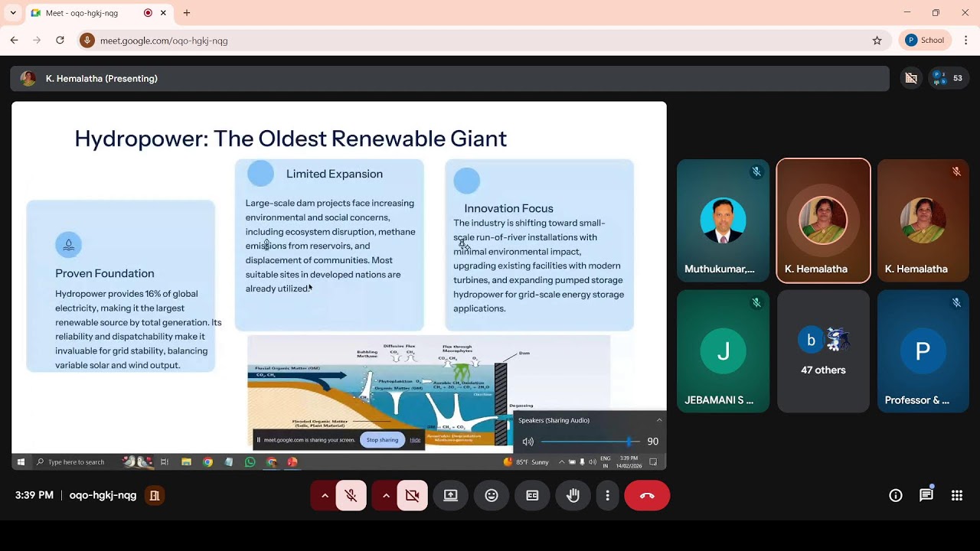Open the send reaction emoji button
This screenshot has width=980, height=551.
pyautogui.click(x=492, y=496)
